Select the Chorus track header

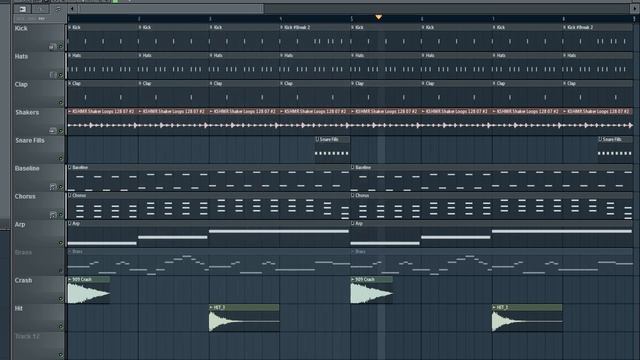(38, 205)
